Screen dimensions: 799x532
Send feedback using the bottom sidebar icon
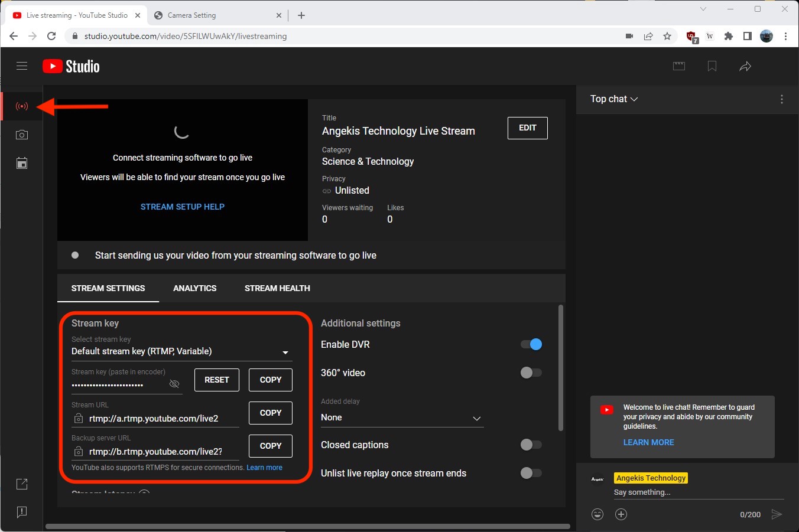pos(21,512)
